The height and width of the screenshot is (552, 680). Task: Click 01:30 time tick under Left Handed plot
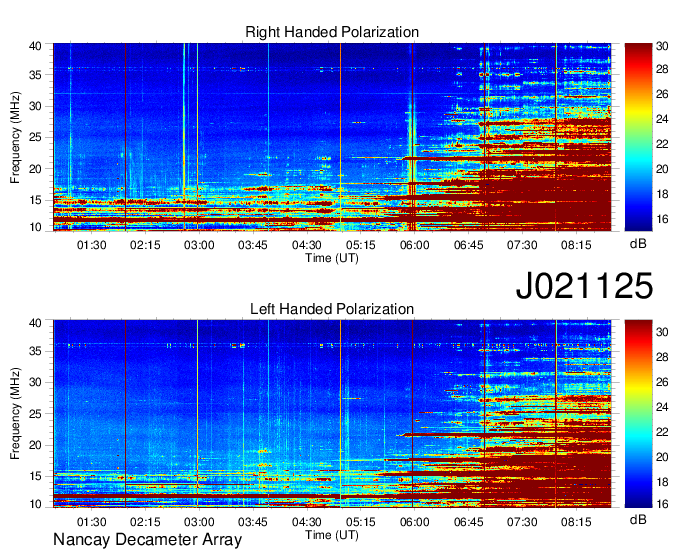[x=92, y=522]
